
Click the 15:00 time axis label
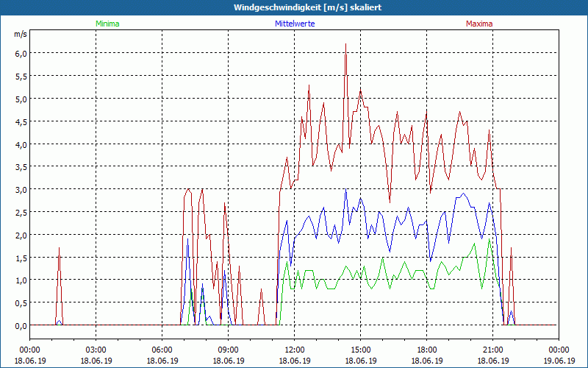click(361, 350)
